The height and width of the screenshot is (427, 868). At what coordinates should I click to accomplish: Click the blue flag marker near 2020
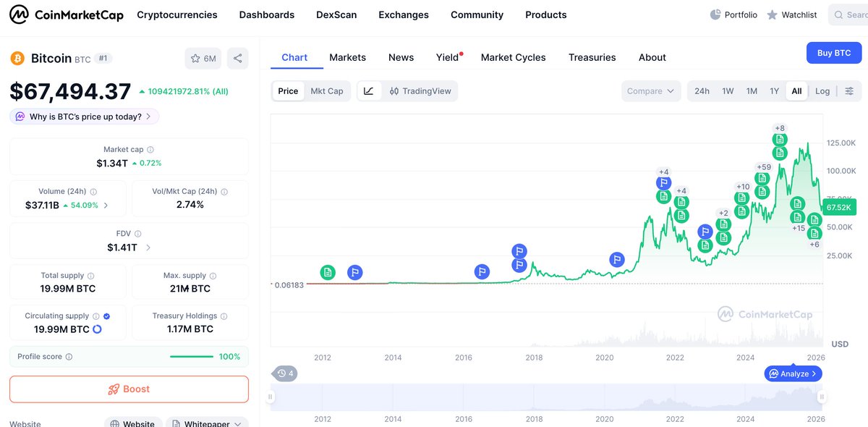617,258
